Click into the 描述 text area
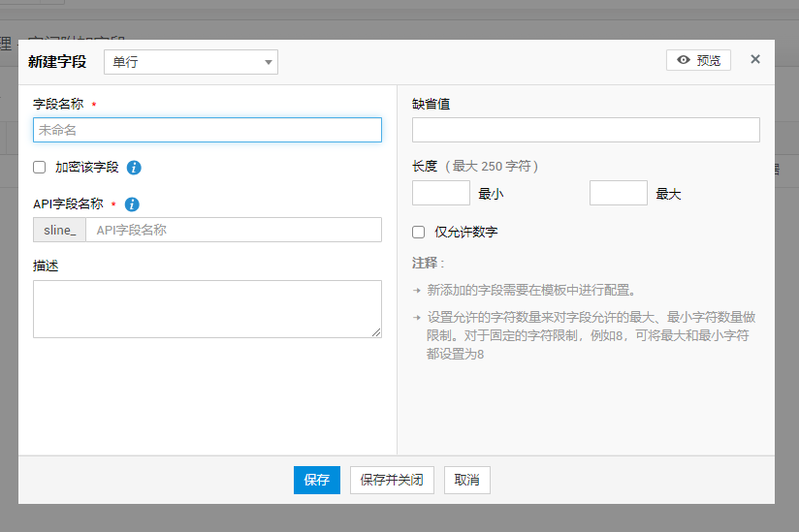Viewport: 799px width, 532px height. coord(208,308)
